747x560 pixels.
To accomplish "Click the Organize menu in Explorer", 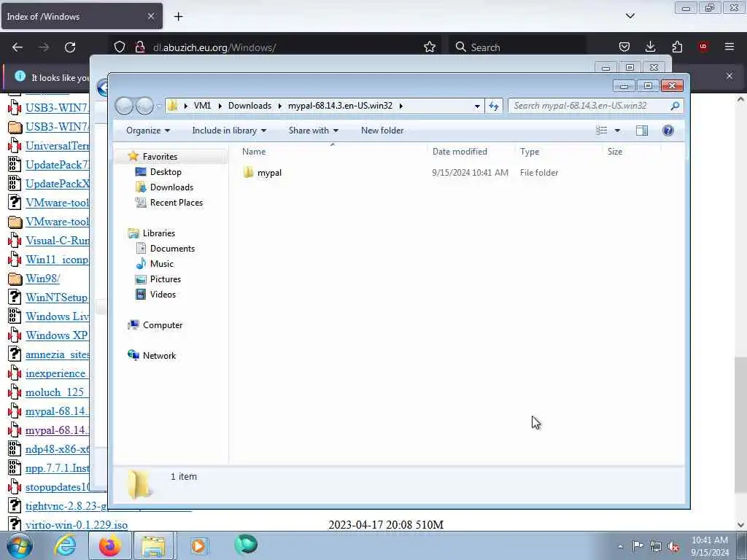I will tap(147, 131).
